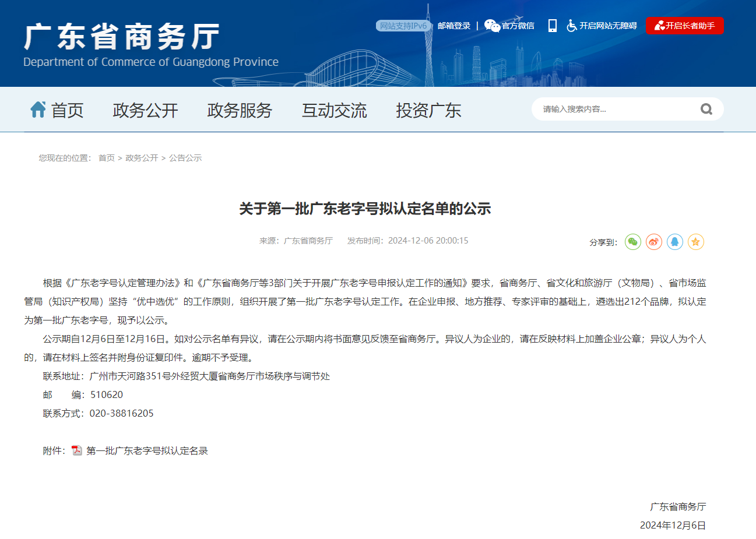The width and height of the screenshot is (756, 539).
Task: Share the notice to Qzone star icon
Action: (x=695, y=242)
